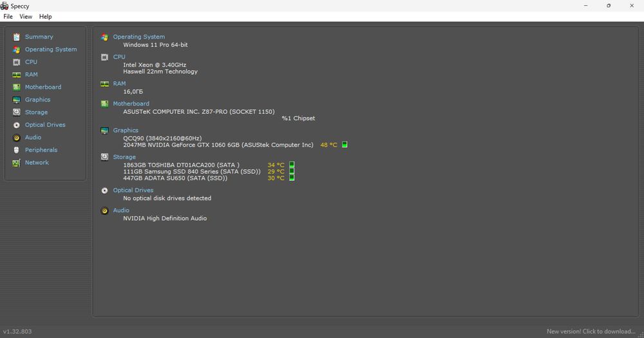Click the CPU chip icon in sidebar
Screen dimensions: 644x338
(17, 62)
